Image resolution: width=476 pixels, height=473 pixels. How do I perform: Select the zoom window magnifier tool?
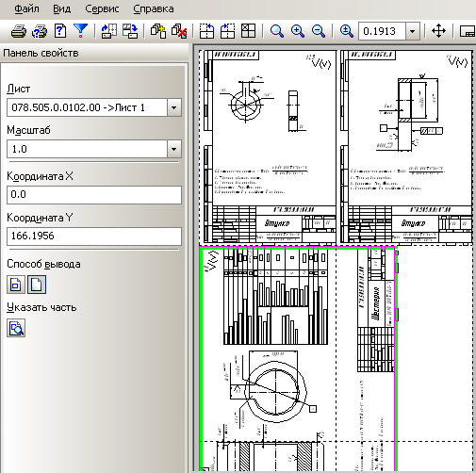[277, 31]
